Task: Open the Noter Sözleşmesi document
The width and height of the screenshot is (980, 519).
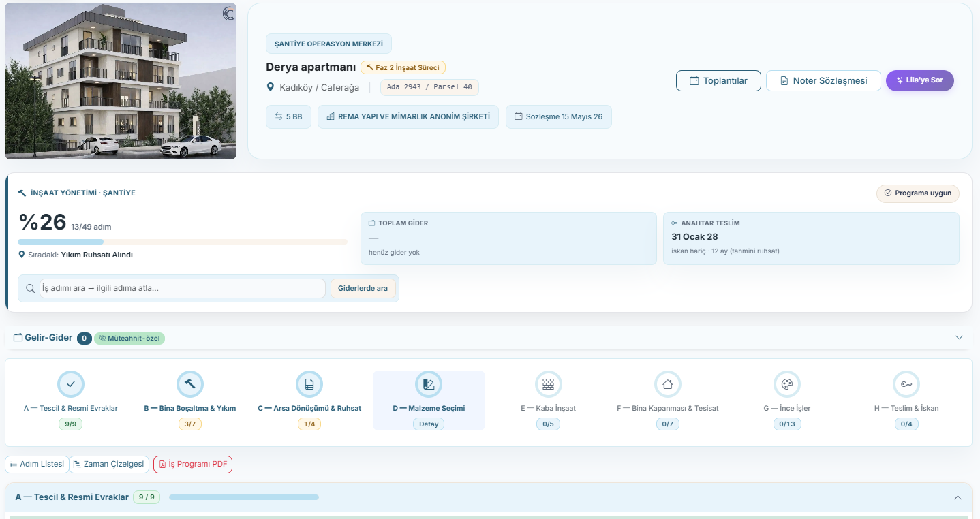Action: (x=823, y=80)
